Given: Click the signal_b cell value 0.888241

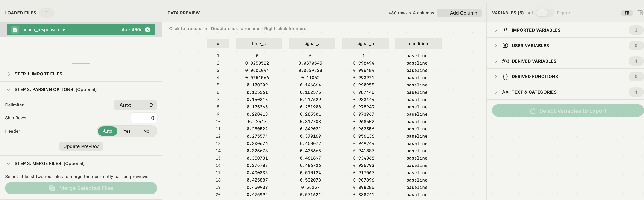Looking at the screenshot, I should point(363,195).
